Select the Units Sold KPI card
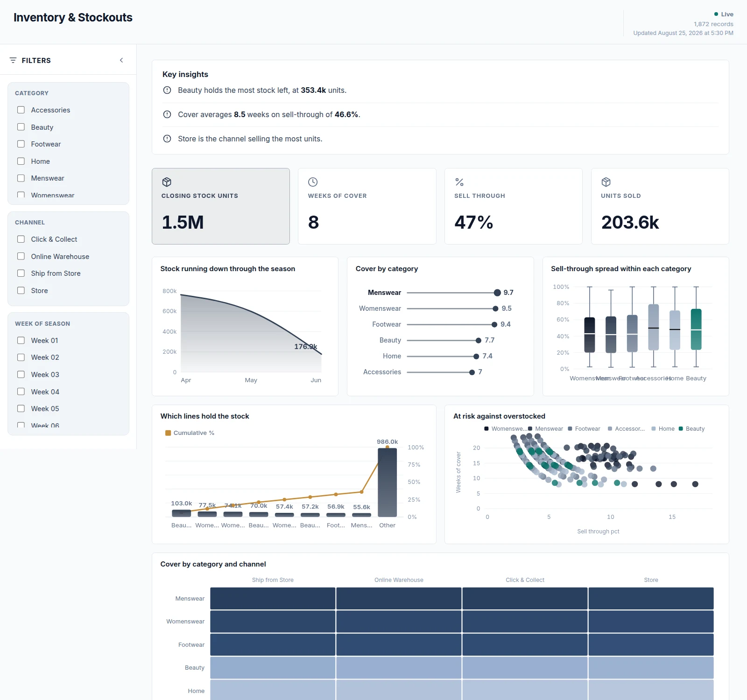 pyautogui.click(x=660, y=206)
